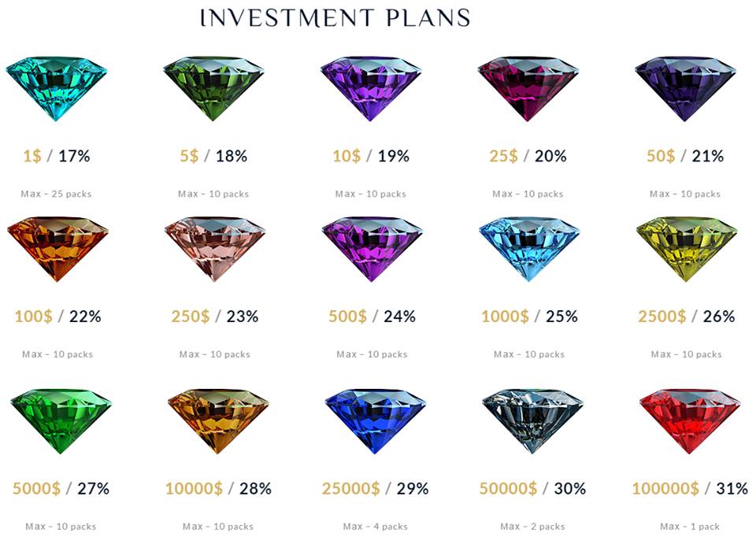Click the violet diamond 500$ plan

pos(372,249)
